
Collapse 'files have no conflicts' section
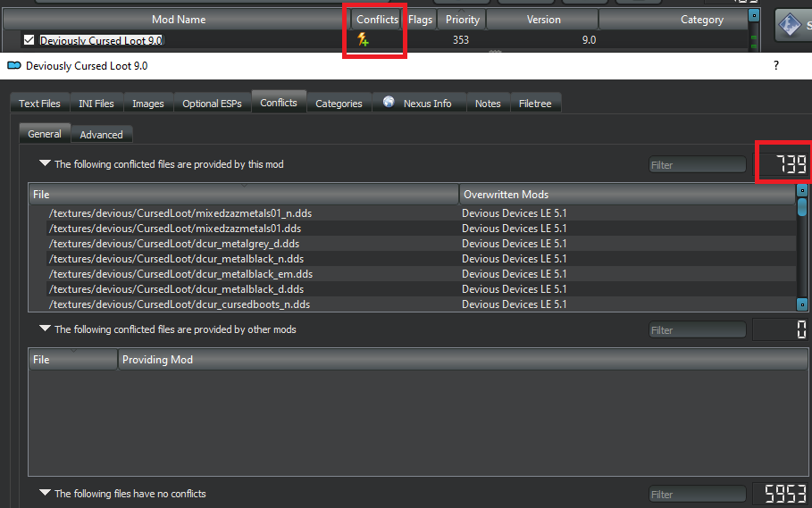point(45,493)
